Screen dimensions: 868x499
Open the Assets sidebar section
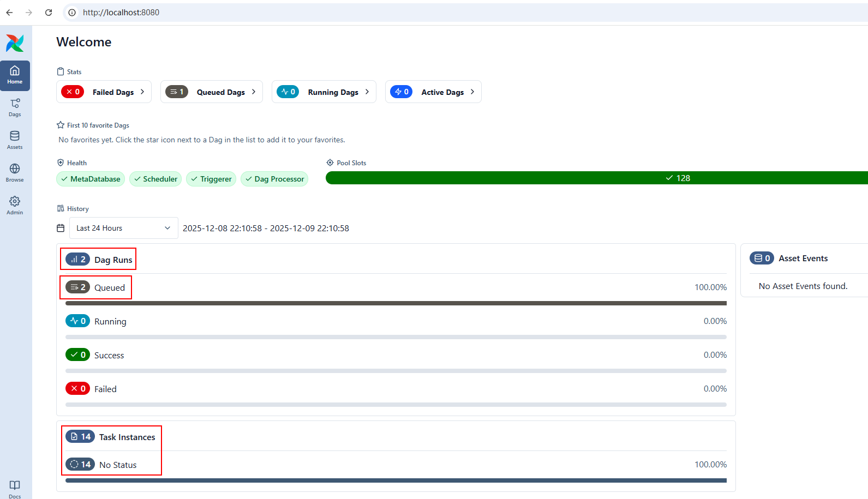pos(15,141)
